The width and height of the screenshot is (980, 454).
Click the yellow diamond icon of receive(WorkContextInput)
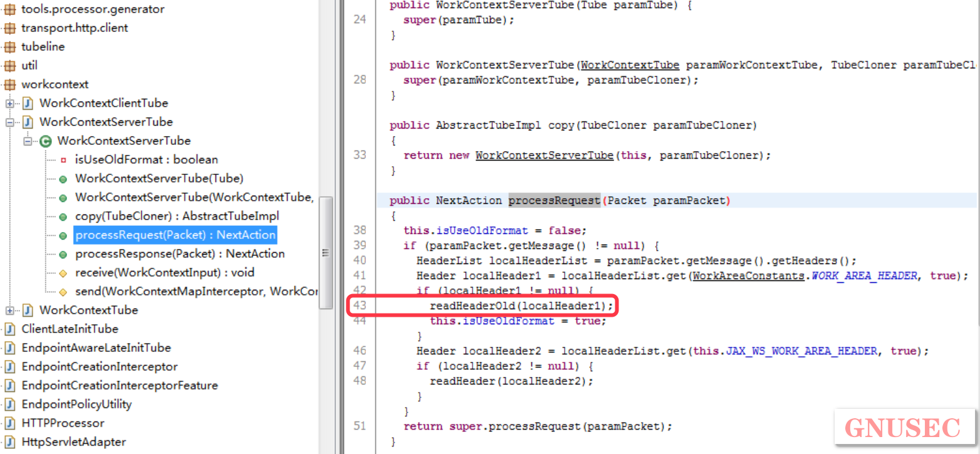pos(63,273)
